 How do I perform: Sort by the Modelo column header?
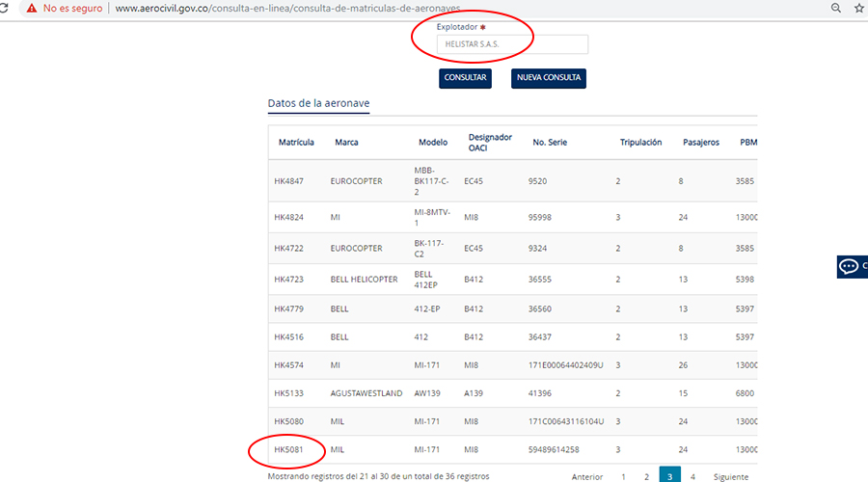(433, 143)
